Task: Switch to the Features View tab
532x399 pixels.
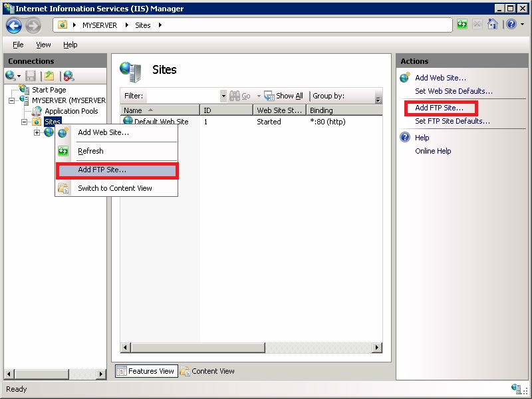Action: click(146, 371)
